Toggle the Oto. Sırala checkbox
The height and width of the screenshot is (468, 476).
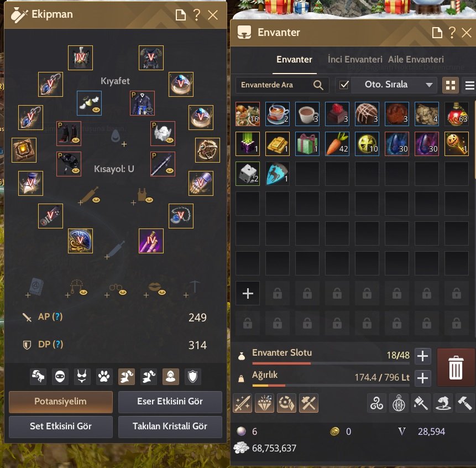[344, 85]
